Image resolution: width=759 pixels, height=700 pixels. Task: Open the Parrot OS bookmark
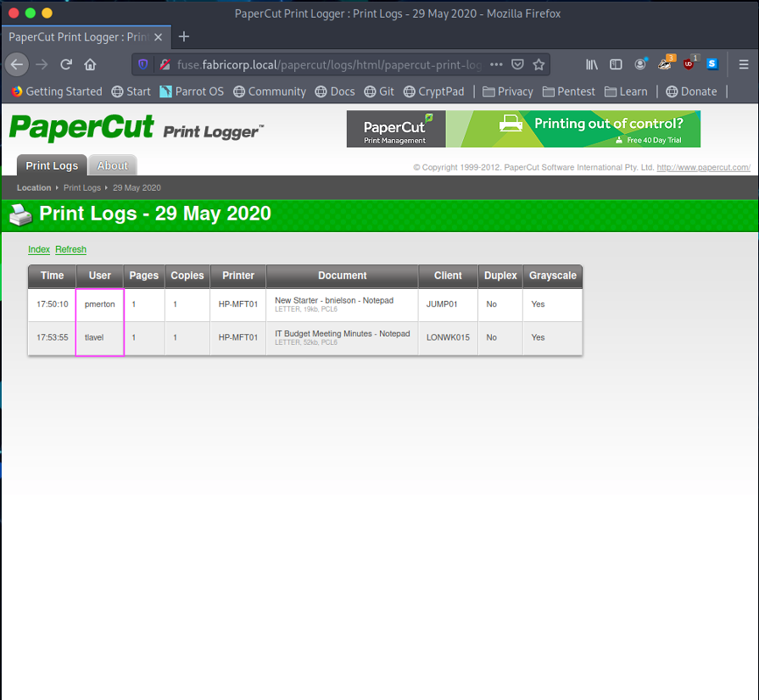click(193, 92)
